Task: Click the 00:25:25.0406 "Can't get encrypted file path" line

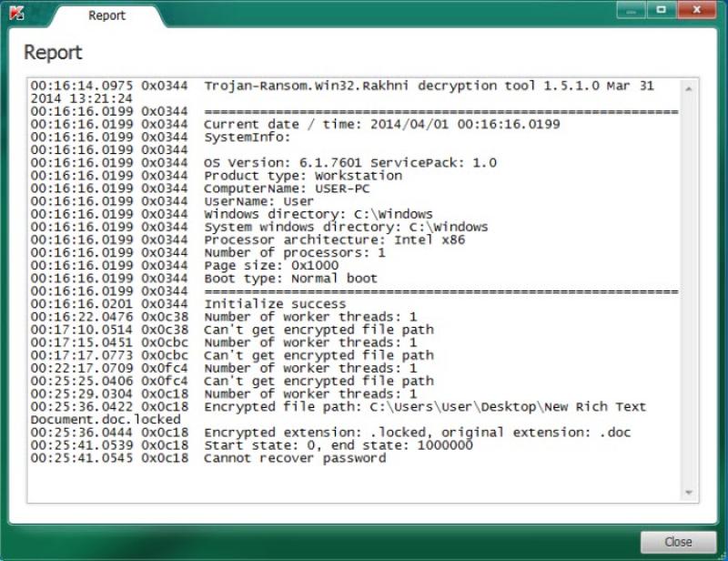Action: click(x=232, y=381)
